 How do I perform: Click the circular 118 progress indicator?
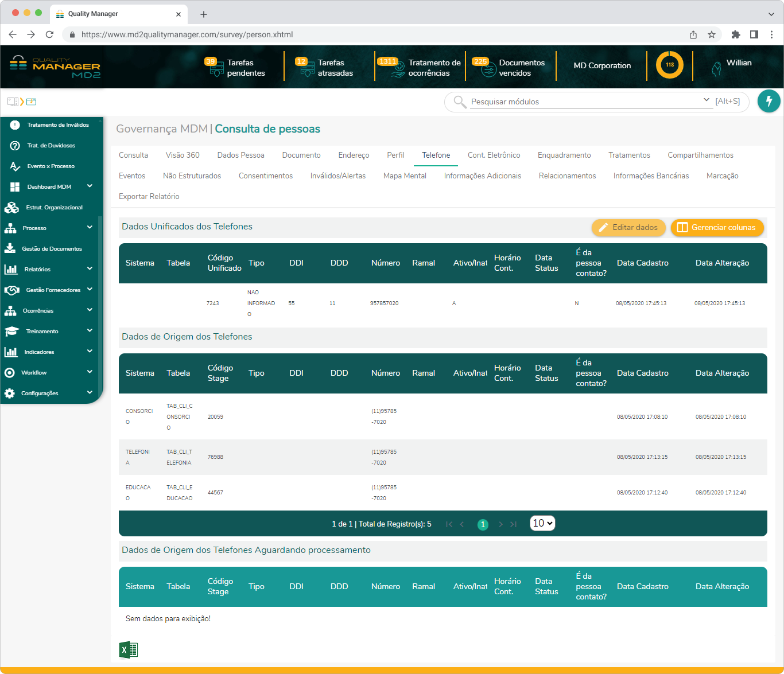[669, 65]
